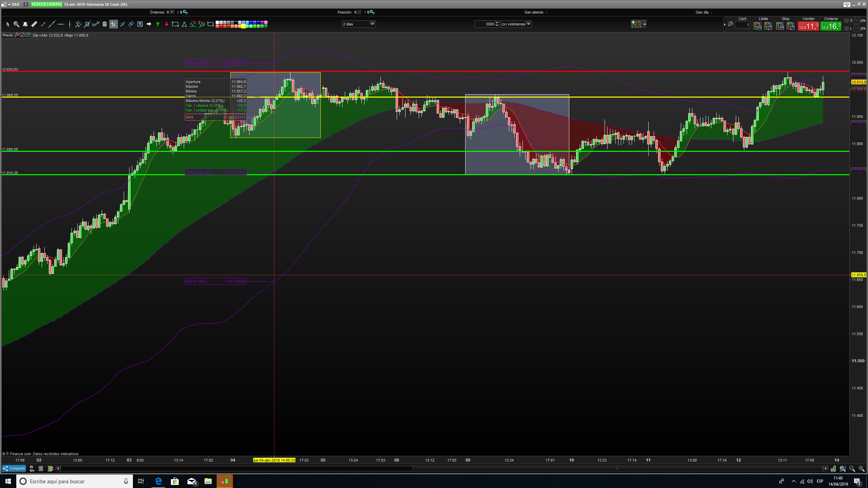The height and width of the screenshot is (488, 868).
Task: Select the ruler measurement tool
Action: click(34, 24)
